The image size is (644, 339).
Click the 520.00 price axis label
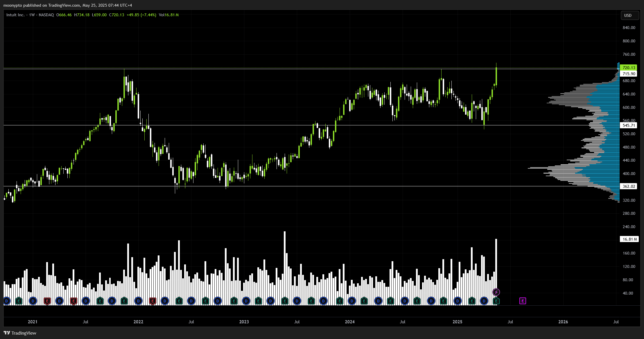point(629,134)
